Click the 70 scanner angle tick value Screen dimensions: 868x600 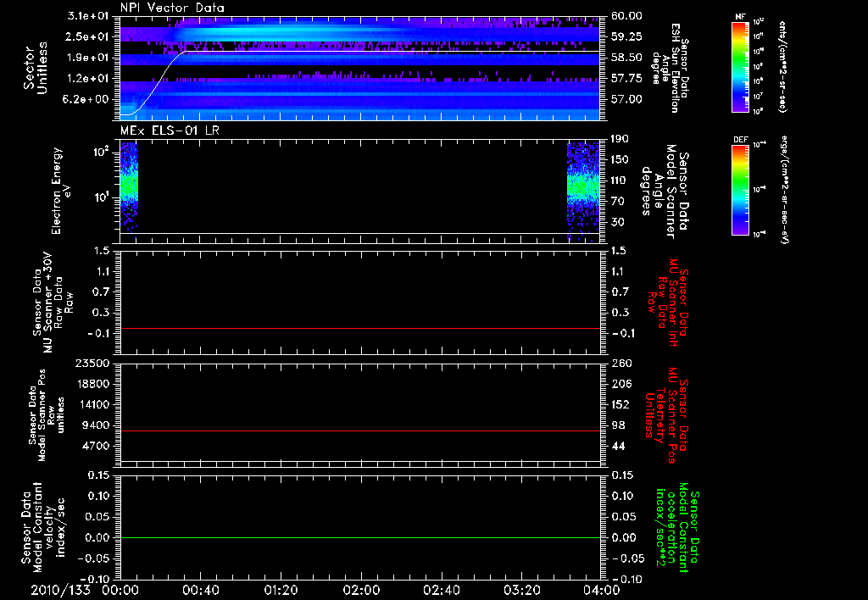(618, 202)
